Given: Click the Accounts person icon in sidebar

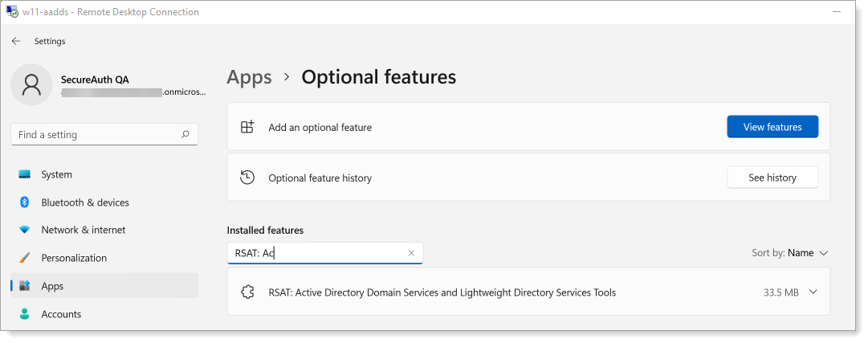Looking at the screenshot, I should (x=25, y=314).
